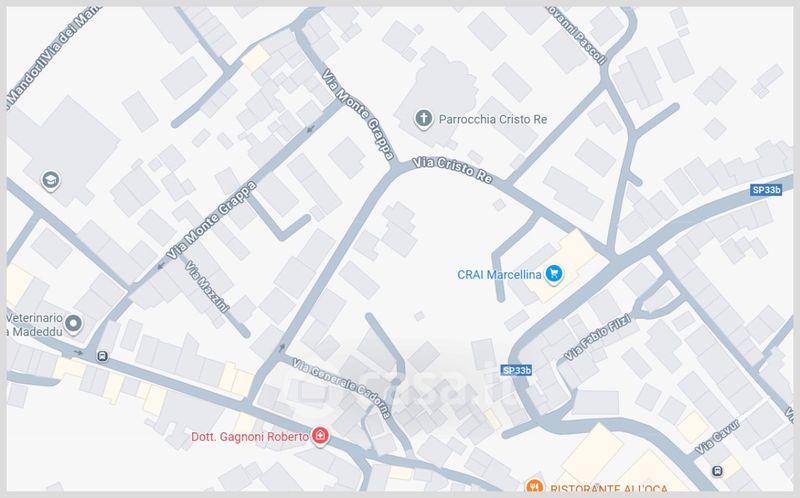The width and height of the screenshot is (800, 498).
Task: Select the red Dott. Gagnoni Roberto pin
Action: pyautogui.click(x=320, y=436)
